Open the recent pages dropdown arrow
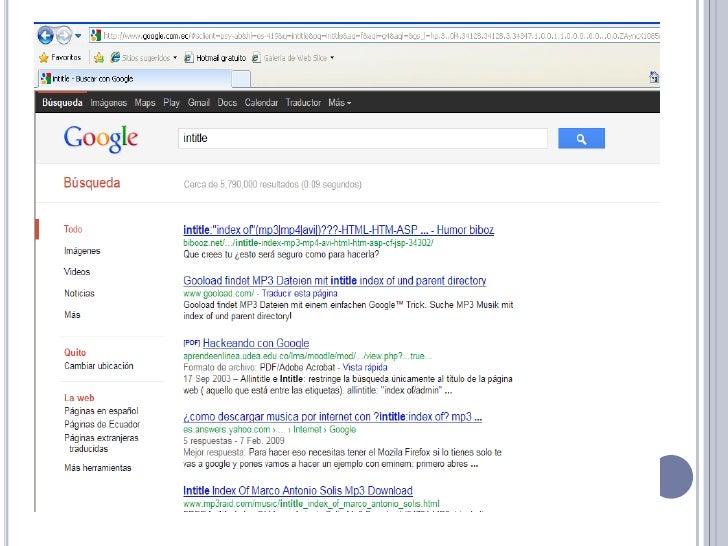The image size is (728, 546). [x=78, y=36]
